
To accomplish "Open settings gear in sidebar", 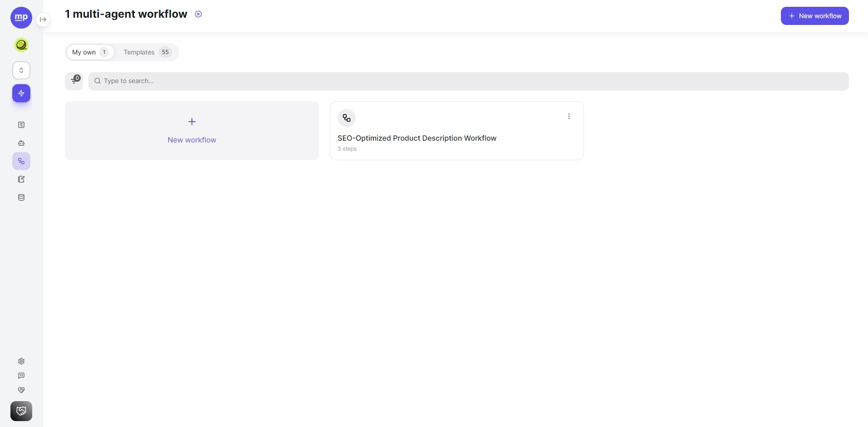I will [x=21, y=361].
